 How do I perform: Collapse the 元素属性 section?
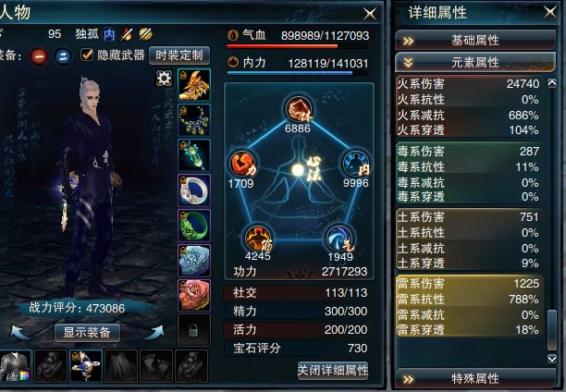tap(475, 62)
